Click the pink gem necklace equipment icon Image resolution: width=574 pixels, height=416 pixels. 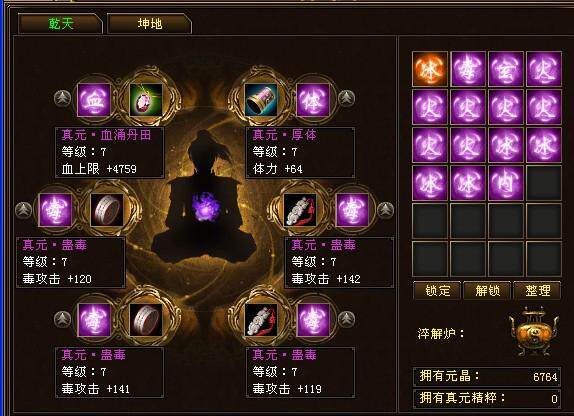[146, 100]
